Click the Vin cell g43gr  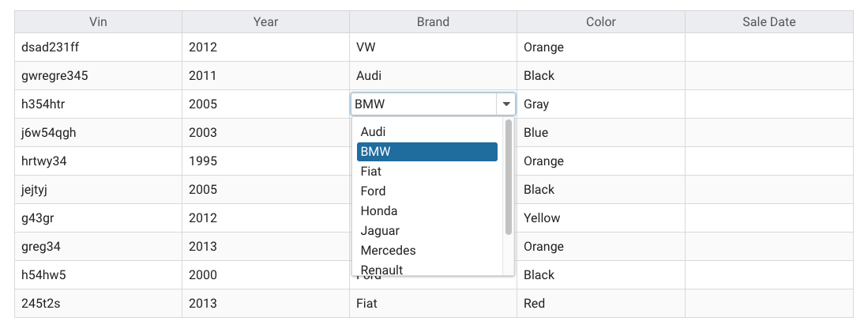[x=99, y=217]
